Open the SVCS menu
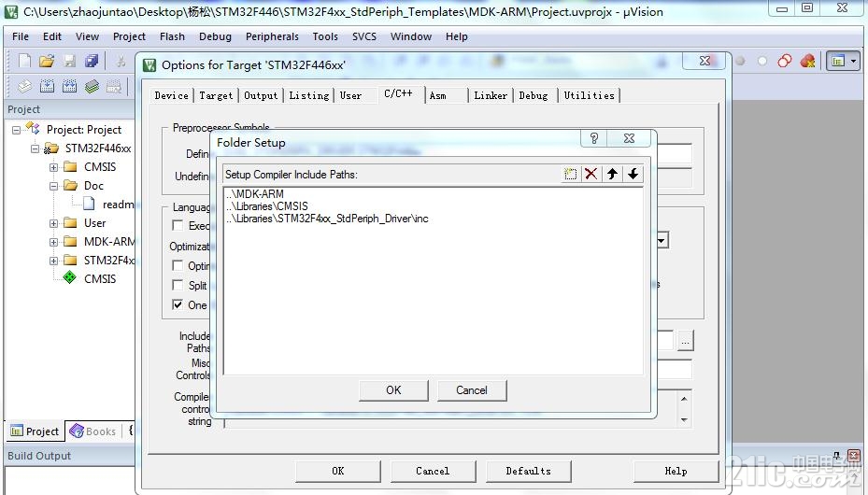Viewport: 868px width, 495px height. click(x=364, y=36)
